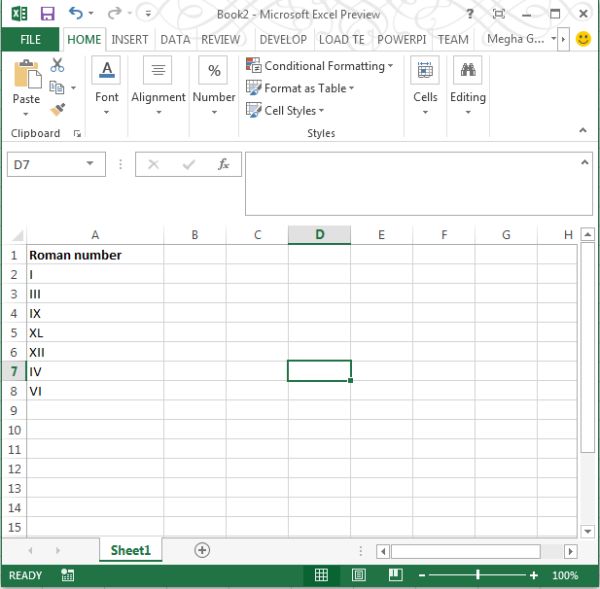Click the Redo arrow icon
The image size is (600, 589).
pos(114,13)
